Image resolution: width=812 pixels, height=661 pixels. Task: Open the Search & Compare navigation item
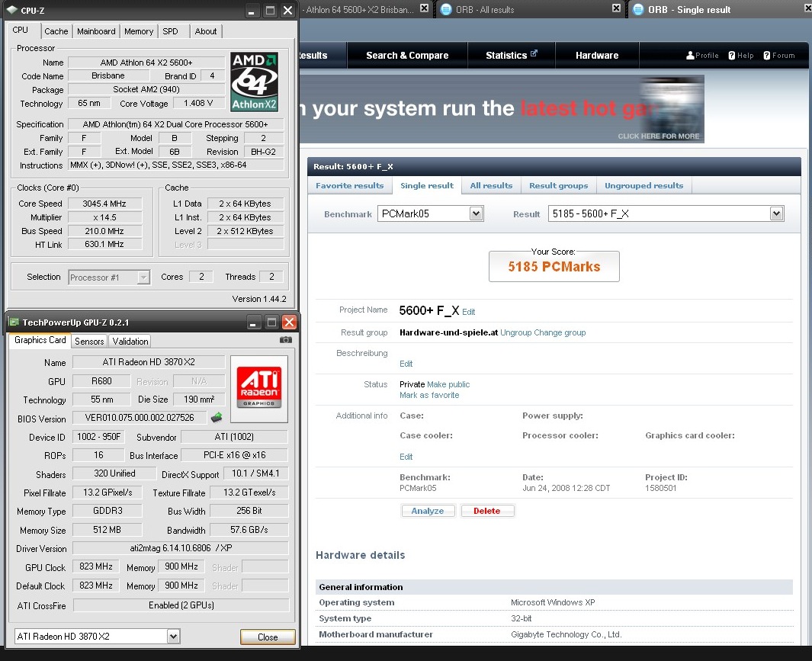click(x=407, y=55)
